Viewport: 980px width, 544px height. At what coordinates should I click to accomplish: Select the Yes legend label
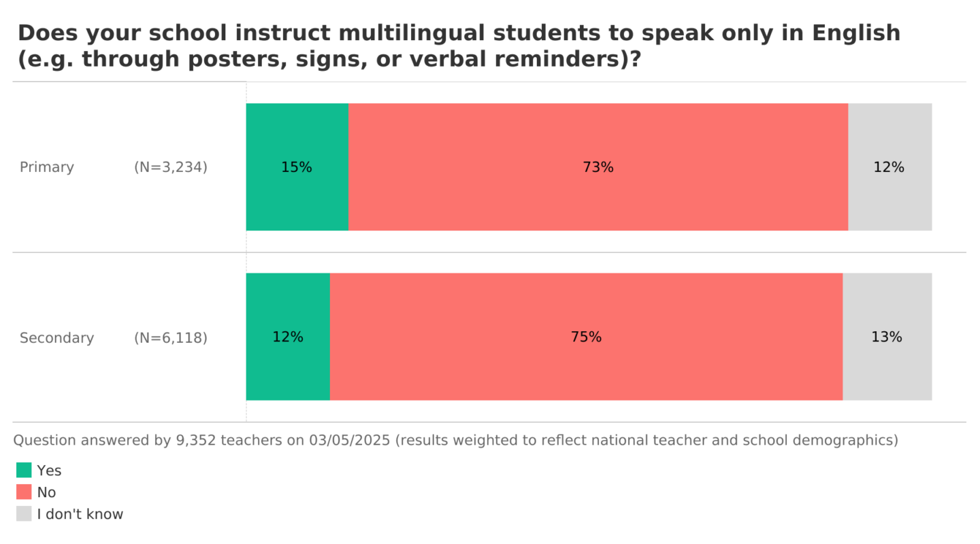[x=49, y=471]
